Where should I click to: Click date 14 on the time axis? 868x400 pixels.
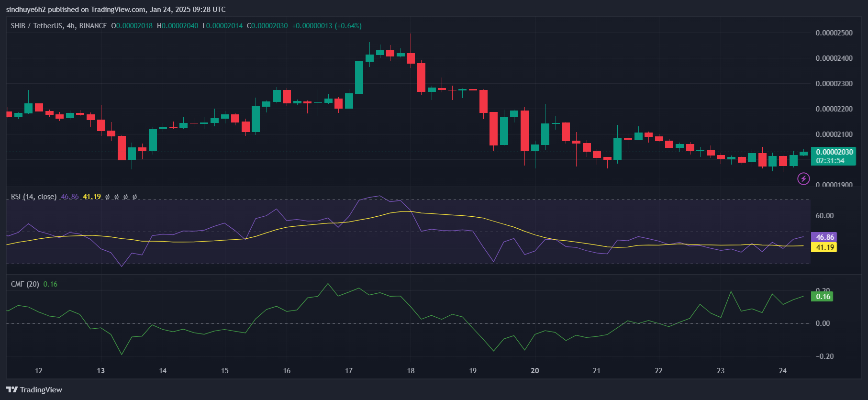point(163,371)
